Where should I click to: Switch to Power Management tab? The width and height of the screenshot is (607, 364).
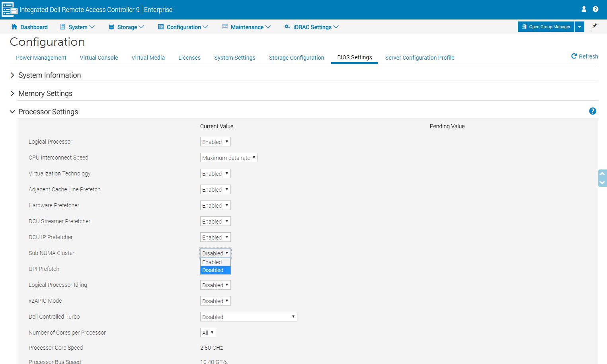pos(41,58)
